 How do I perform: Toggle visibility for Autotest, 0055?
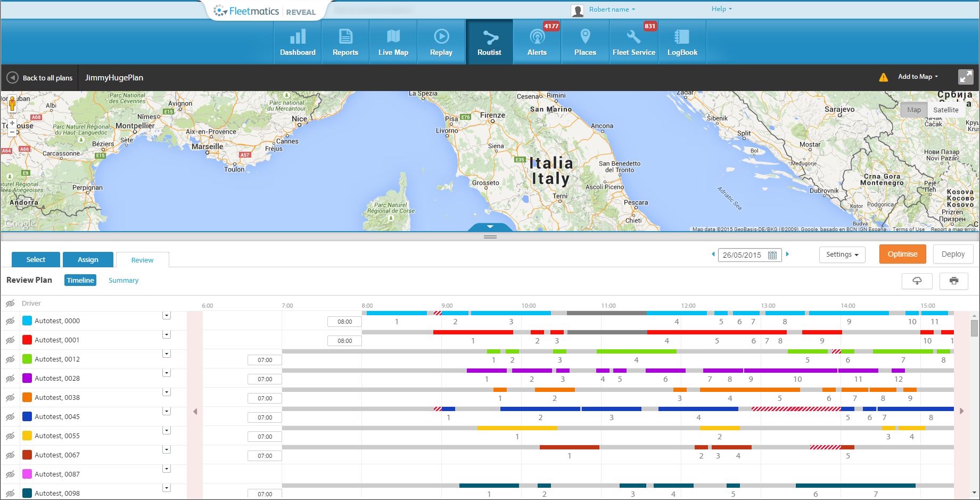click(x=10, y=436)
